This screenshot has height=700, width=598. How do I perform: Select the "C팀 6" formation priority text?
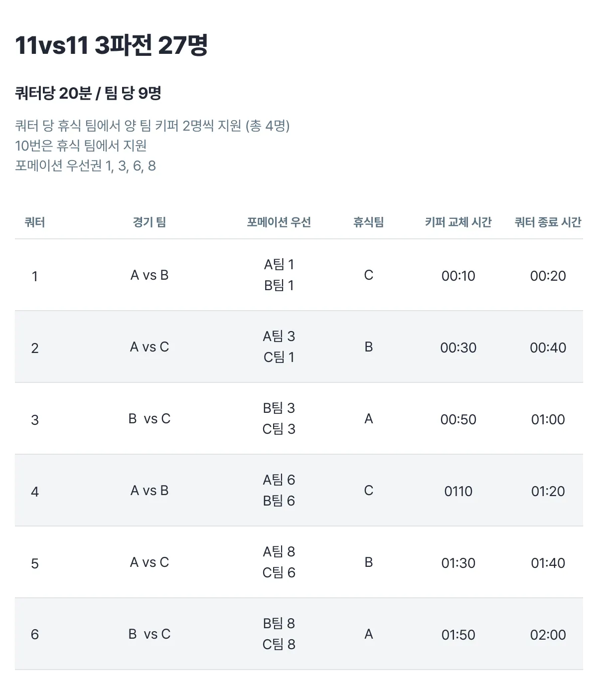coord(279,572)
